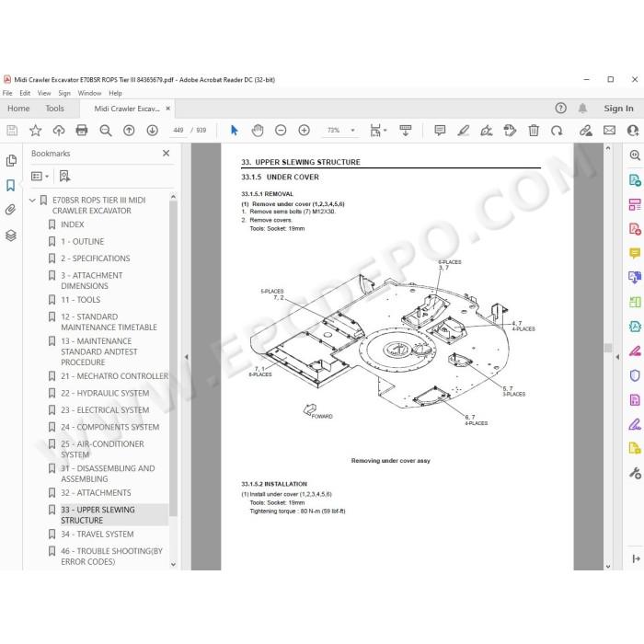Screen dimensions: 644x644
Task: Click the Save file icon
Action: 12,131
